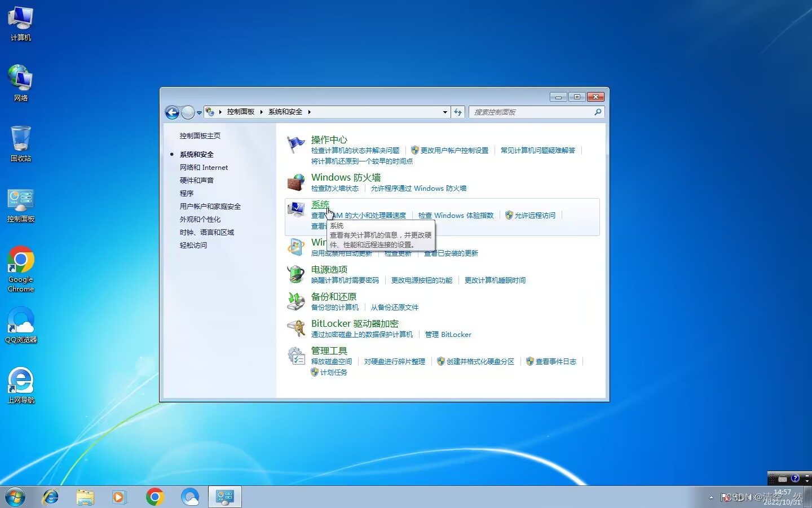
Task: Click 更改电源按钮的功能 link
Action: [422, 280]
